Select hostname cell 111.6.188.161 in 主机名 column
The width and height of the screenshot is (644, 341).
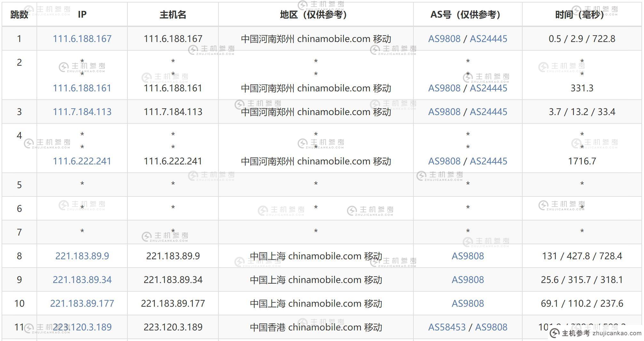coord(173,88)
